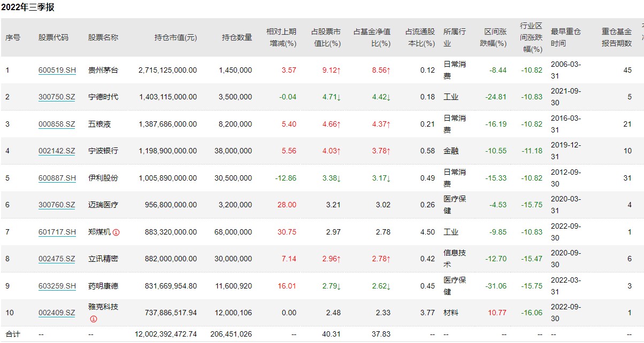This screenshot has height=343, width=644.
Task: Select the stock name 伊利股份
Action: [103, 178]
